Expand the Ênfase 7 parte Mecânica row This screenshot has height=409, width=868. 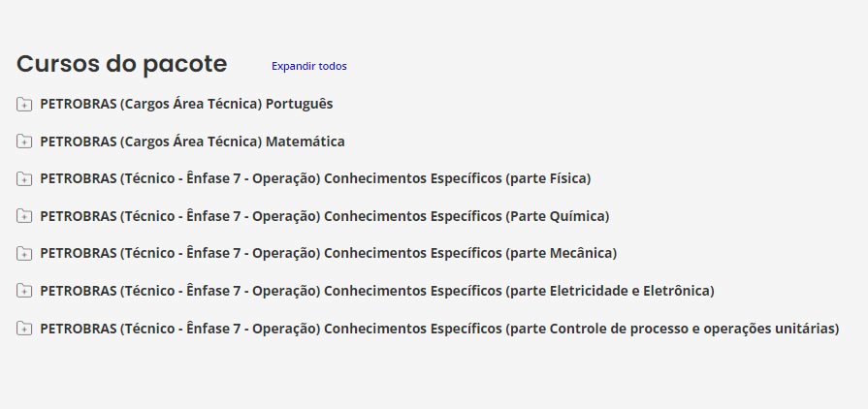pos(328,254)
